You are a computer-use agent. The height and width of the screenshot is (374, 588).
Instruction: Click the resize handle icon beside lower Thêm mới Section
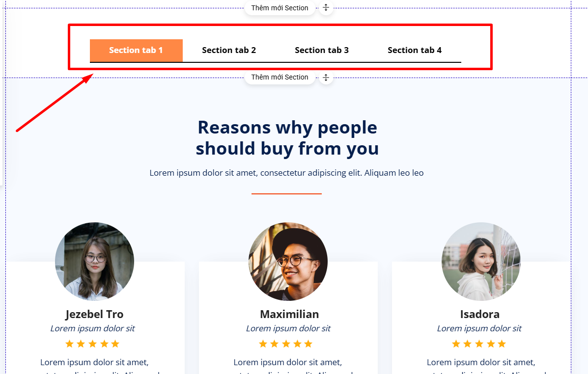click(x=326, y=78)
